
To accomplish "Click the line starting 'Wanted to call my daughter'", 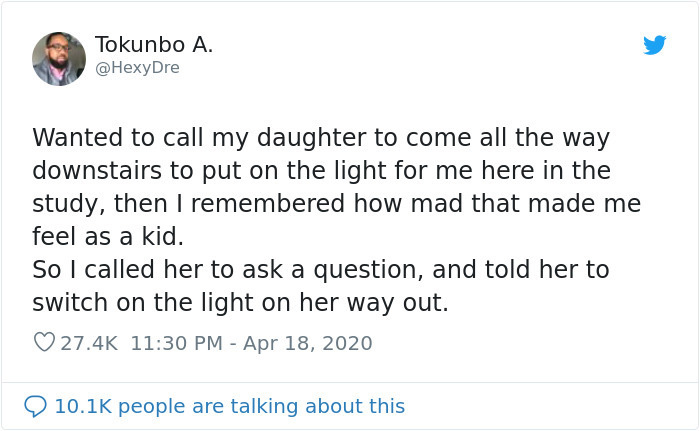I will [320, 137].
